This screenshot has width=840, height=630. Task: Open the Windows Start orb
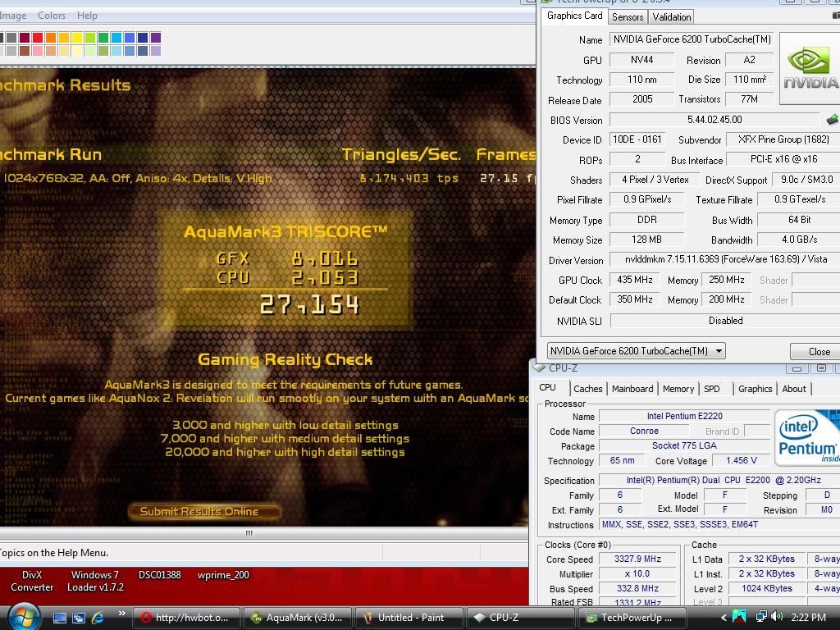[24, 617]
